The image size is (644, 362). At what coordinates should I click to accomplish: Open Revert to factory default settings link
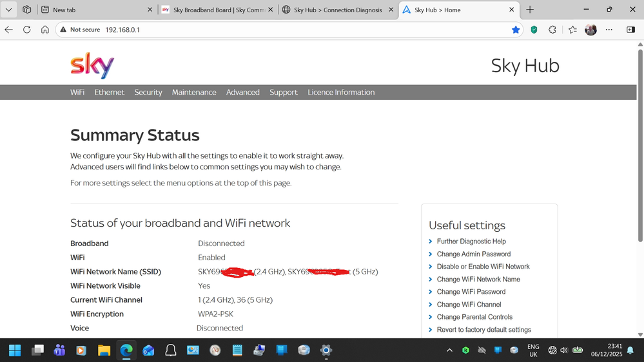click(484, 330)
